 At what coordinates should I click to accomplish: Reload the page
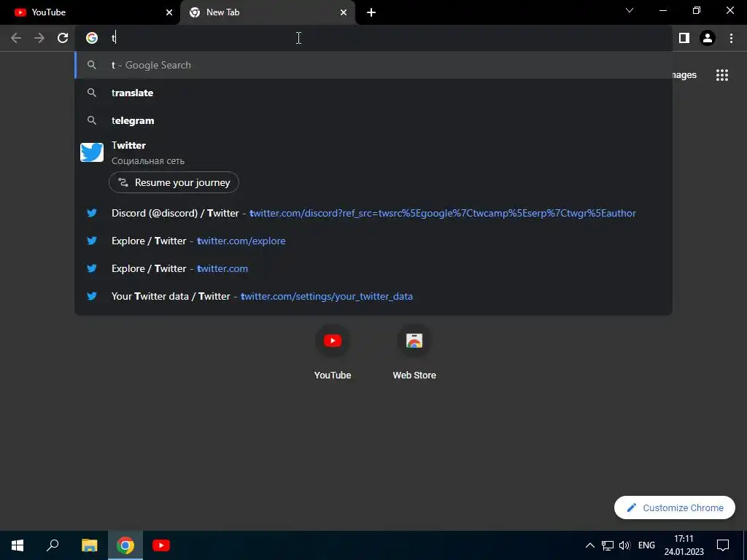tap(63, 38)
